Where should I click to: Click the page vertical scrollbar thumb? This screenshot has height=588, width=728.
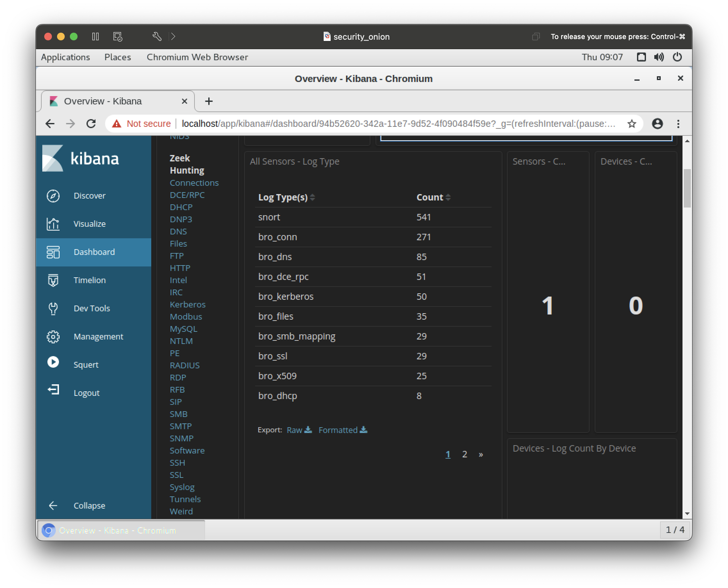pos(687,188)
